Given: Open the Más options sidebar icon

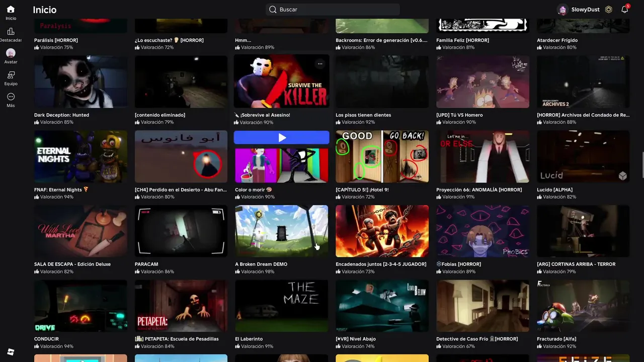Looking at the screenshot, I should pyautogui.click(x=11, y=97).
